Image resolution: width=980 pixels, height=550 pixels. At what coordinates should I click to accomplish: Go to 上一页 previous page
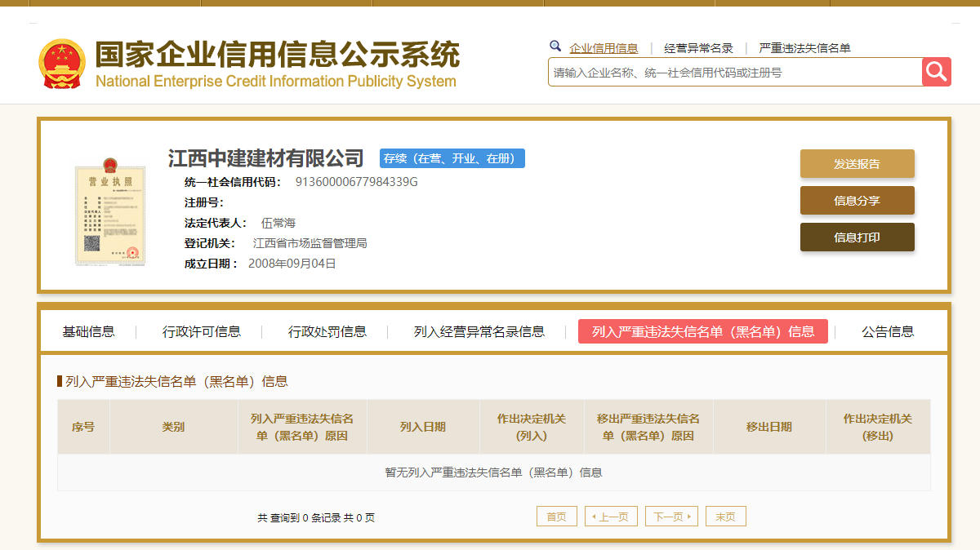pos(611,517)
